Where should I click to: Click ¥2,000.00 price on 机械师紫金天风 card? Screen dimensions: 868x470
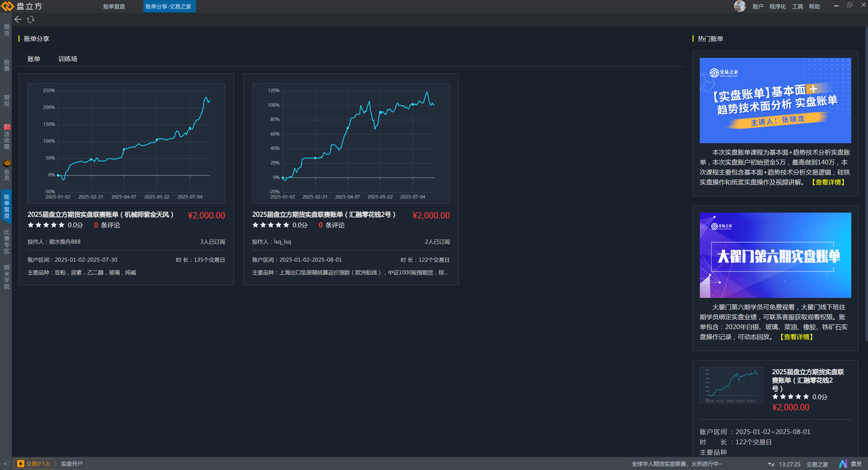206,216
